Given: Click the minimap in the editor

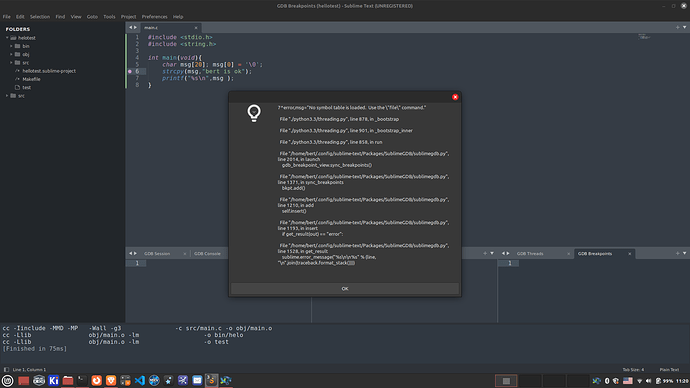Looking at the screenshot, I should pyautogui.click(x=644, y=37).
